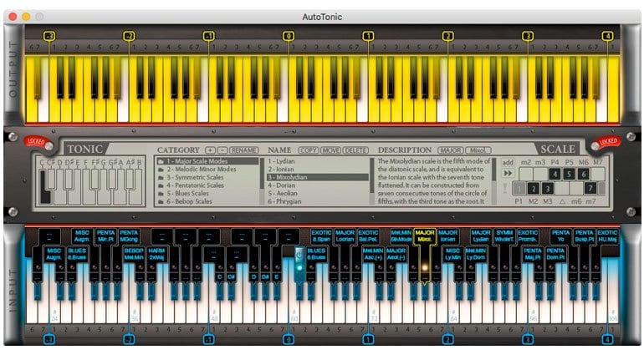
Task: Select Lydian in the Name list
Action: 318,161
